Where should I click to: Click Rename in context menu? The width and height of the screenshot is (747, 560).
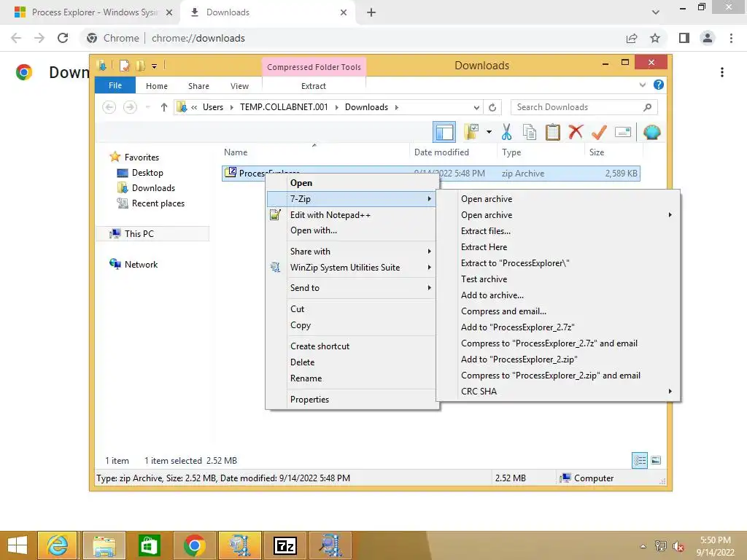tap(306, 378)
